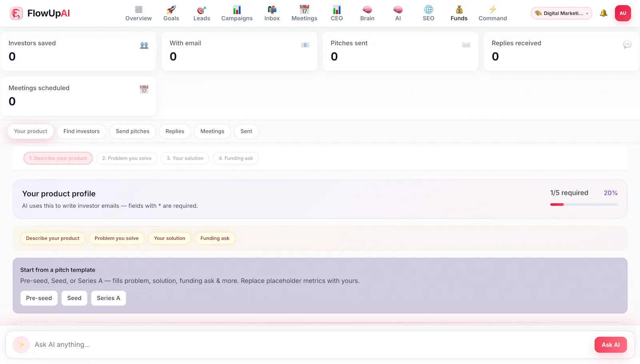Viewport: 640px width, 364px height.
Task: Select step 2. Problem you solve
Action: pos(127,158)
